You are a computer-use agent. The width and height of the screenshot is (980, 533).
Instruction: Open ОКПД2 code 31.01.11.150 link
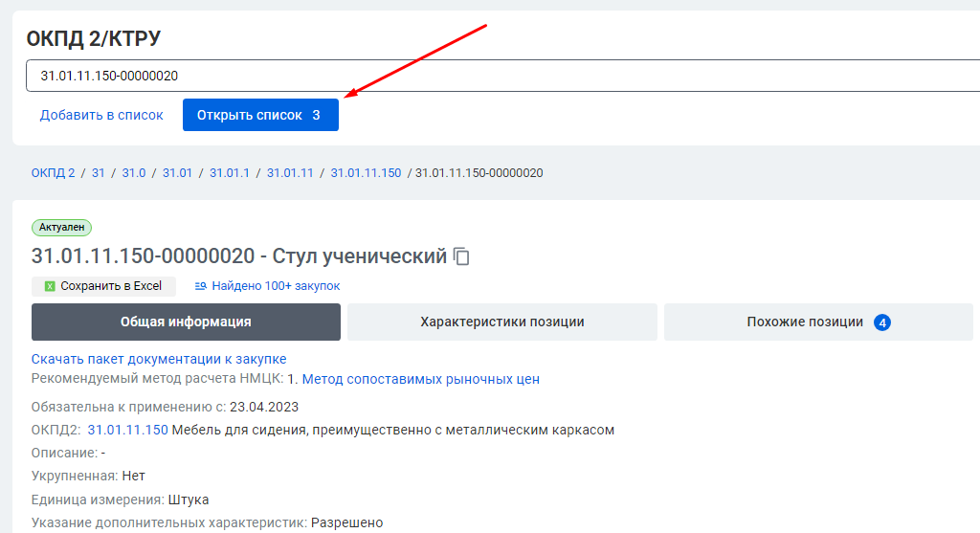127,430
